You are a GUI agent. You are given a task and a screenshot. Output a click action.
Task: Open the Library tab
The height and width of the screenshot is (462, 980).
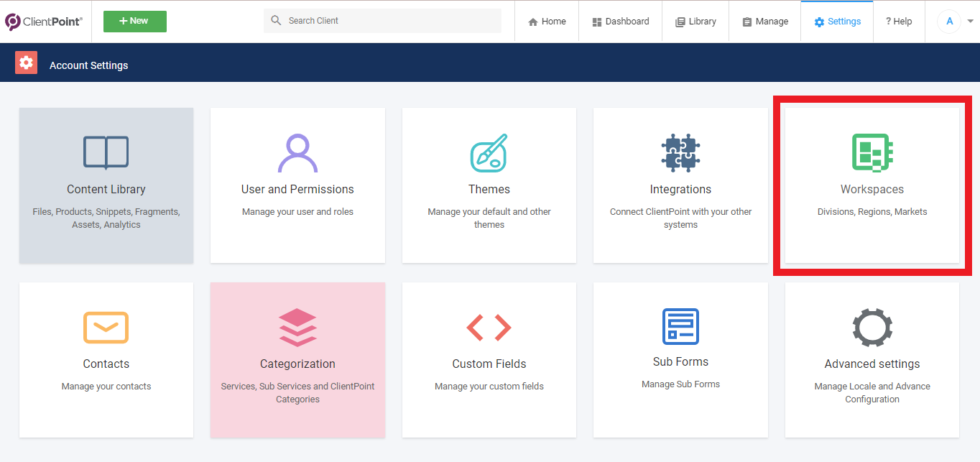click(695, 22)
